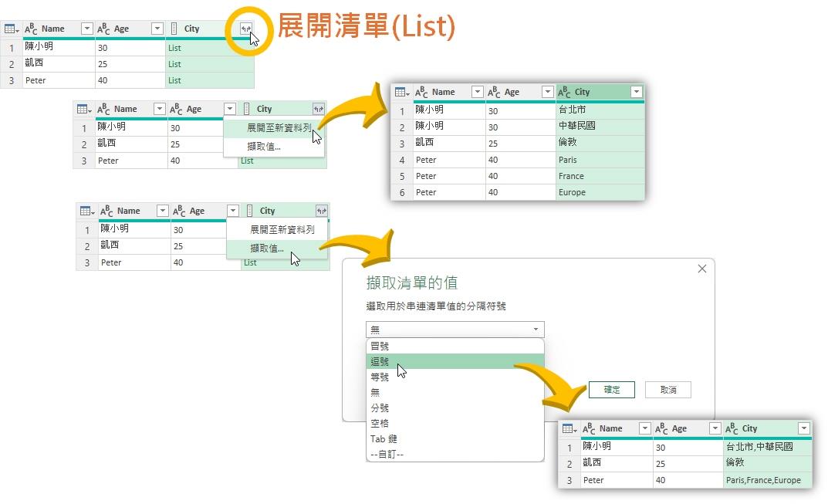This screenshot has width=828, height=504.
Task: Click Age type icon in six-row result table
Action: pos(495,93)
